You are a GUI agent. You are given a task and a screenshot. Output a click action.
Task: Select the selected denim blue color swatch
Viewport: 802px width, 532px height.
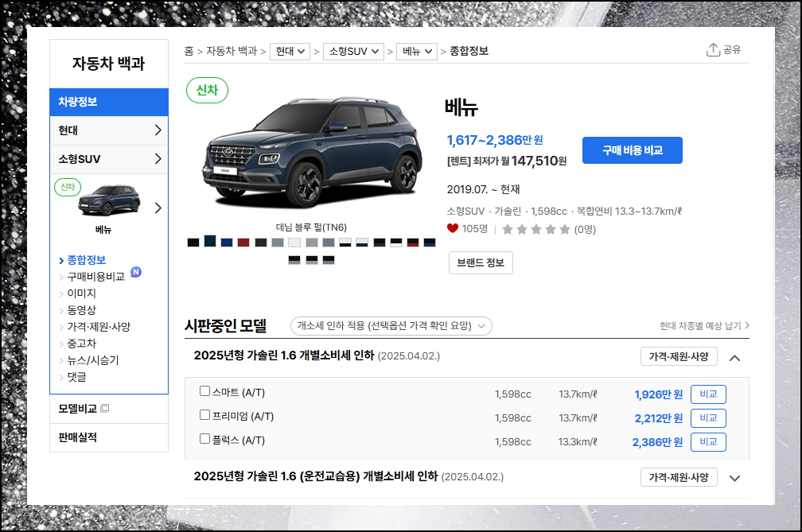[210, 241]
